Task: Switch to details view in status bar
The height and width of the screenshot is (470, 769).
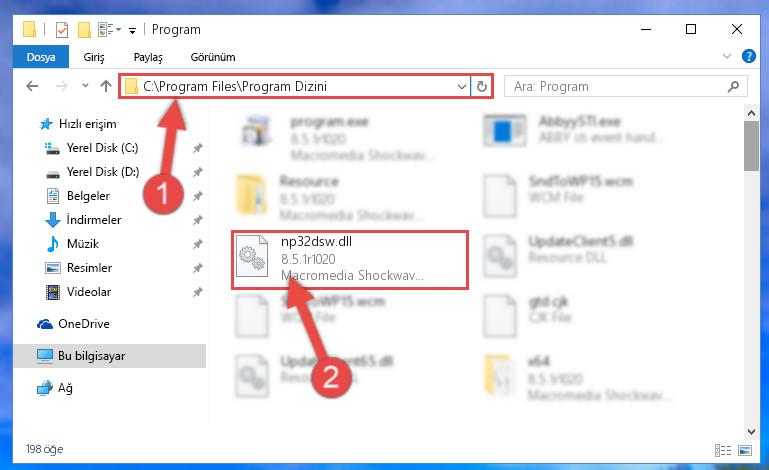Action: click(723, 450)
